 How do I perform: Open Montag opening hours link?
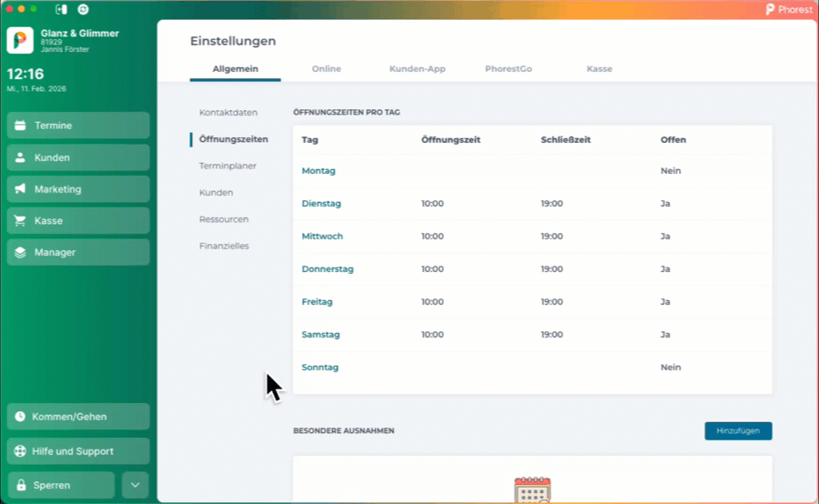point(318,171)
